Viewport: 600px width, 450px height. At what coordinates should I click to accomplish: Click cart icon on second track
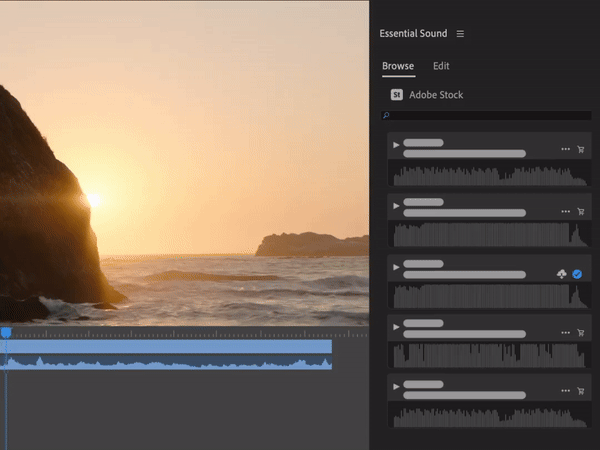tap(581, 212)
